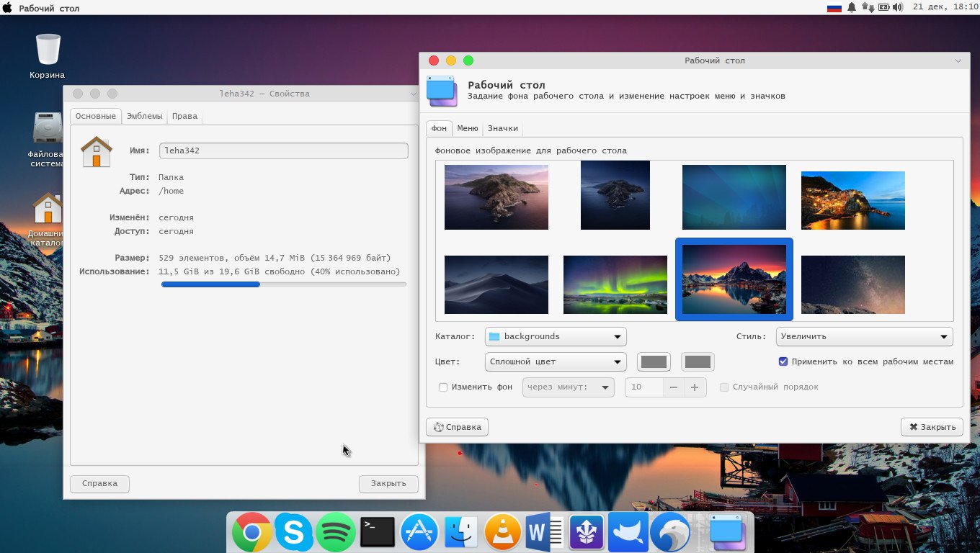Open the Корзина trash icon on desktop
Viewport: 980px width, 553px height.
tap(48, 50)
